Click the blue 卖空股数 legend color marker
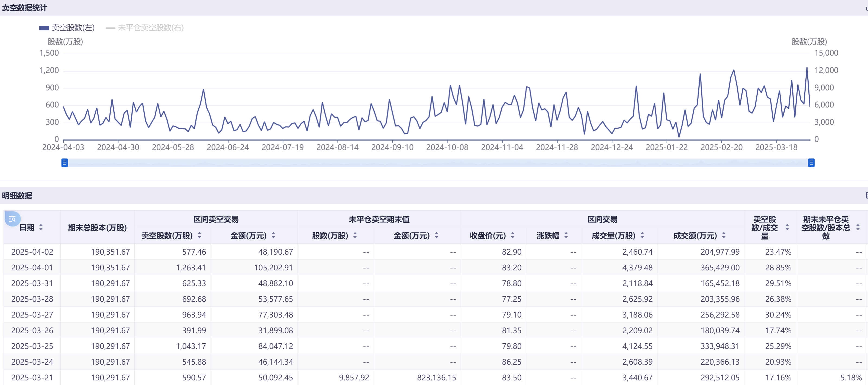This screenshot has height=385, width=868. click(44, 28)
